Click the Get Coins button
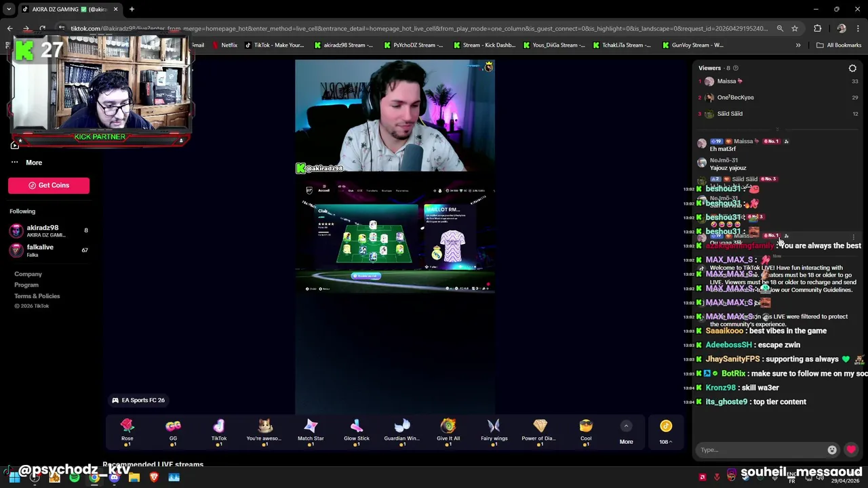Viewport: 868px width, 488px height. [49, 185]
